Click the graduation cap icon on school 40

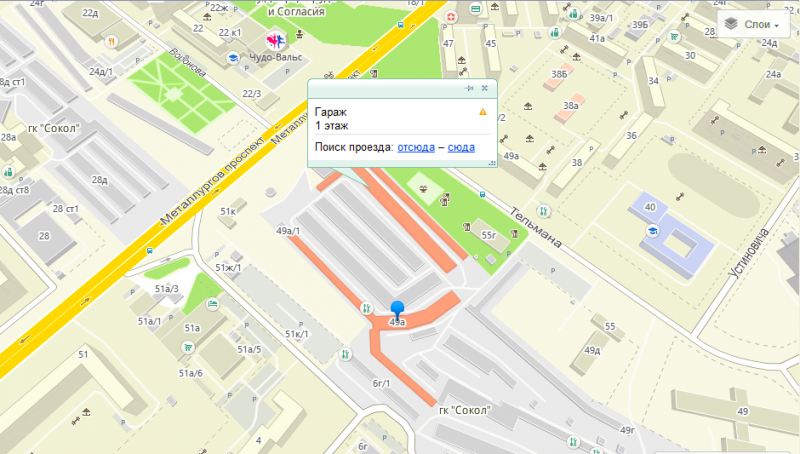[x=652, y=231]
